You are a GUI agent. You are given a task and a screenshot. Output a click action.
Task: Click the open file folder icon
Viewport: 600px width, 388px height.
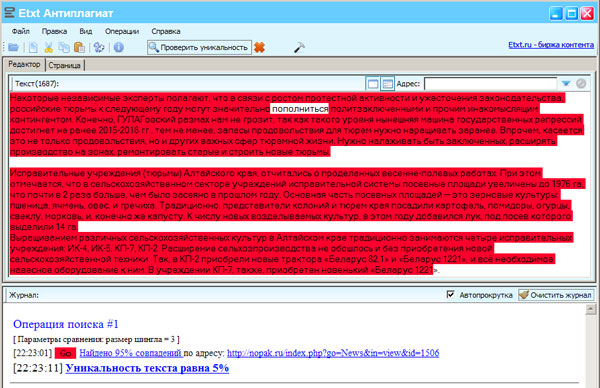(x=13, y=47)
